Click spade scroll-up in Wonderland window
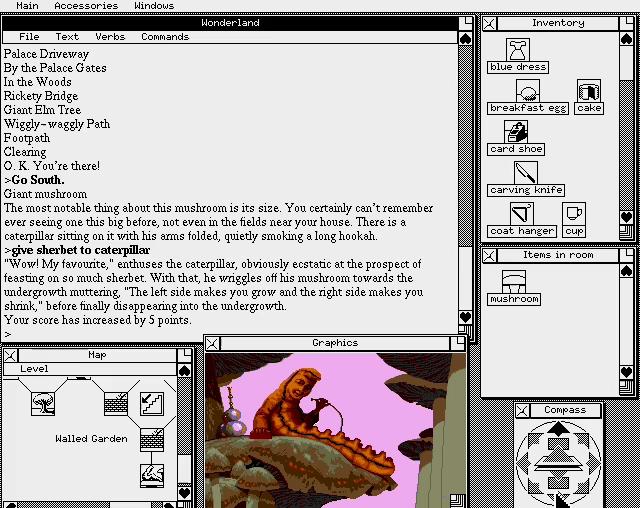The height and width of the screenshot is (508, 640). point(465,39)
